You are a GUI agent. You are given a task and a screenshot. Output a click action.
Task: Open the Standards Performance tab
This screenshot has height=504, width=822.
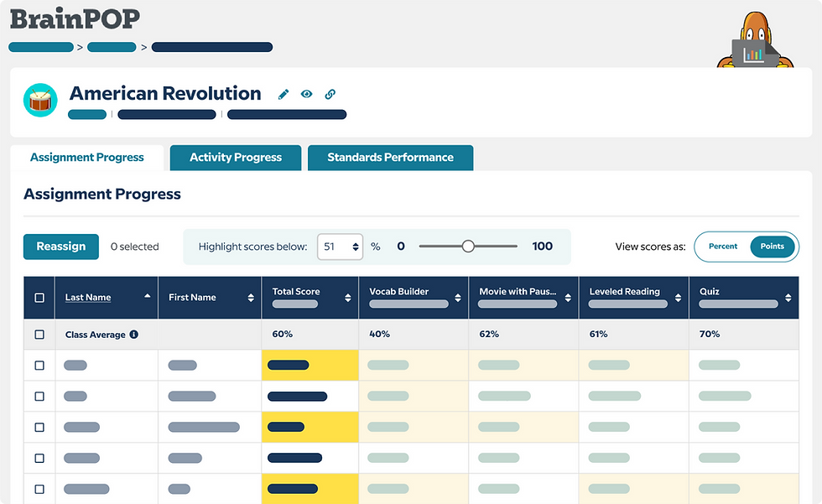click(x=391, y=157)
